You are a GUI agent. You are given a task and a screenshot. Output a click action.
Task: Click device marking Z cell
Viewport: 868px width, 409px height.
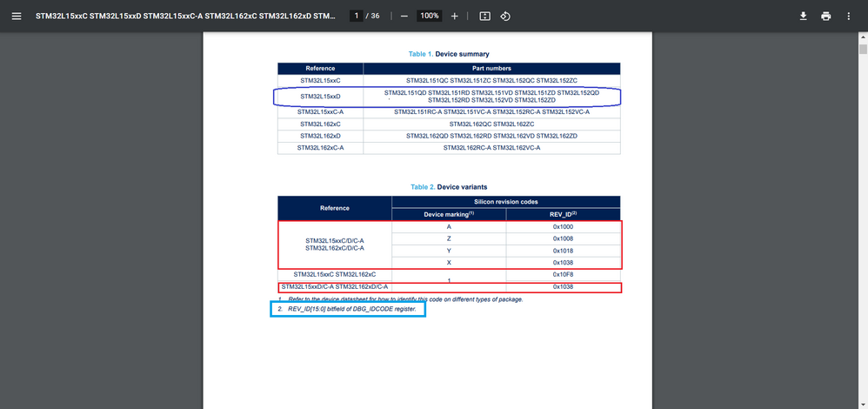click(449, 238)
